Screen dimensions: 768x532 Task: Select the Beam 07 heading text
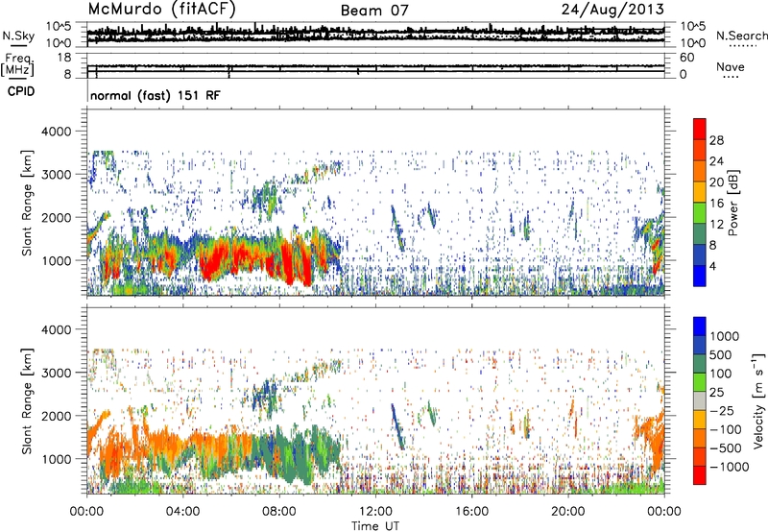[374, 11]
